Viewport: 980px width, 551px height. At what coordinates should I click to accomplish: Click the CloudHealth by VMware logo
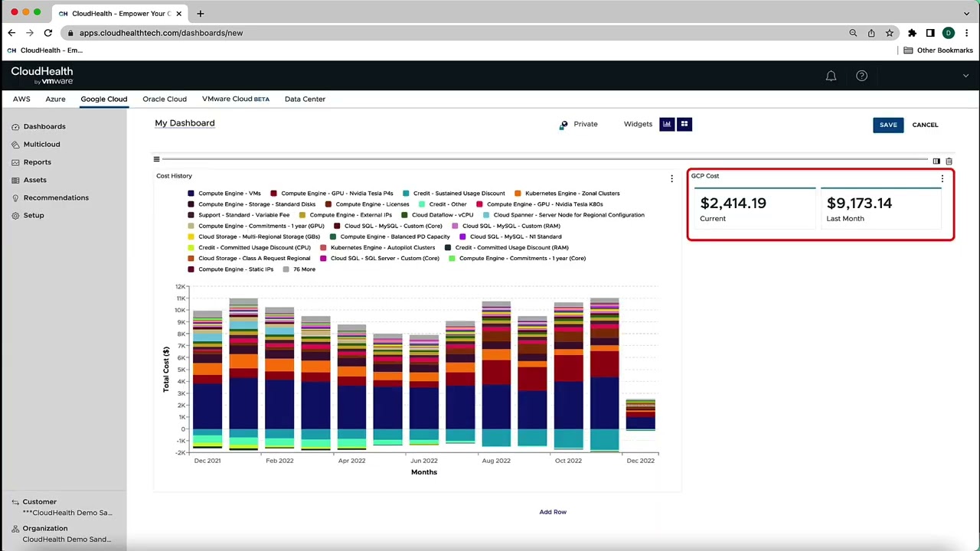(42, 75)
